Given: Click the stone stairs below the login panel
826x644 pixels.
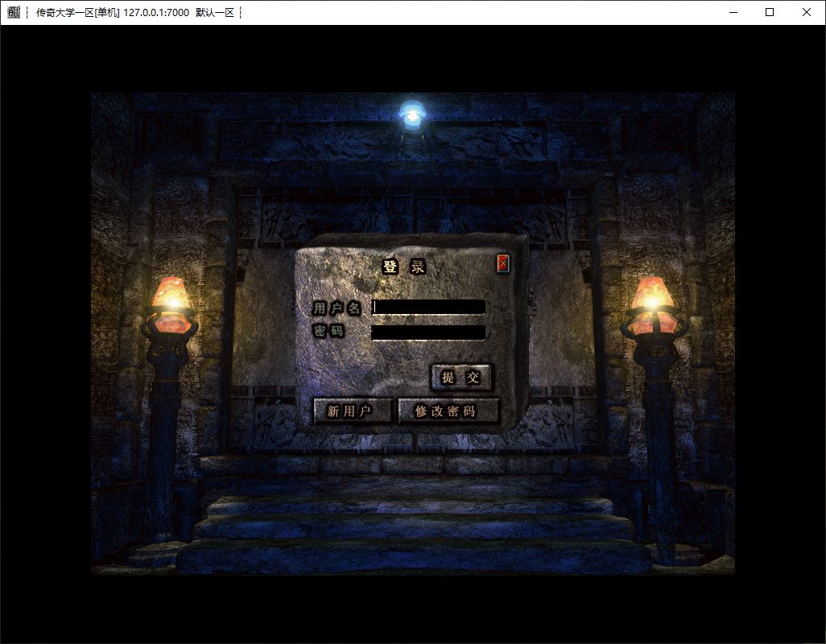Looking at the screenshot, I should 412,531.
